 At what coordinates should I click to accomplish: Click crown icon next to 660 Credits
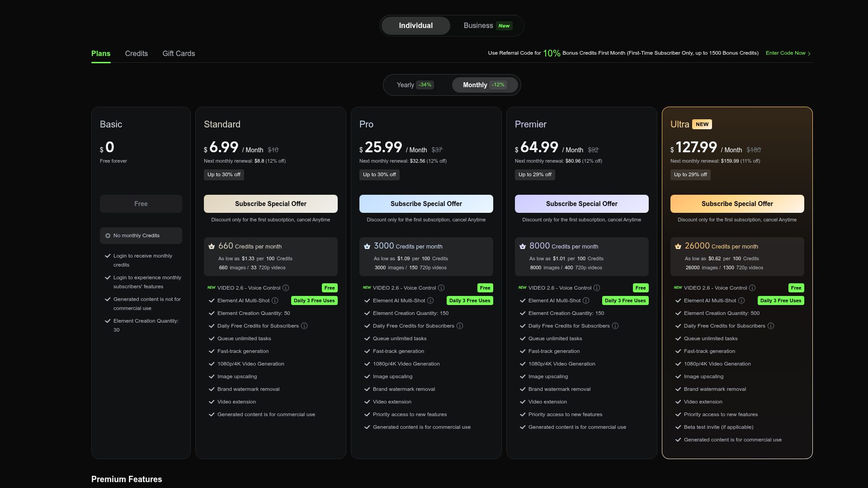212,246
